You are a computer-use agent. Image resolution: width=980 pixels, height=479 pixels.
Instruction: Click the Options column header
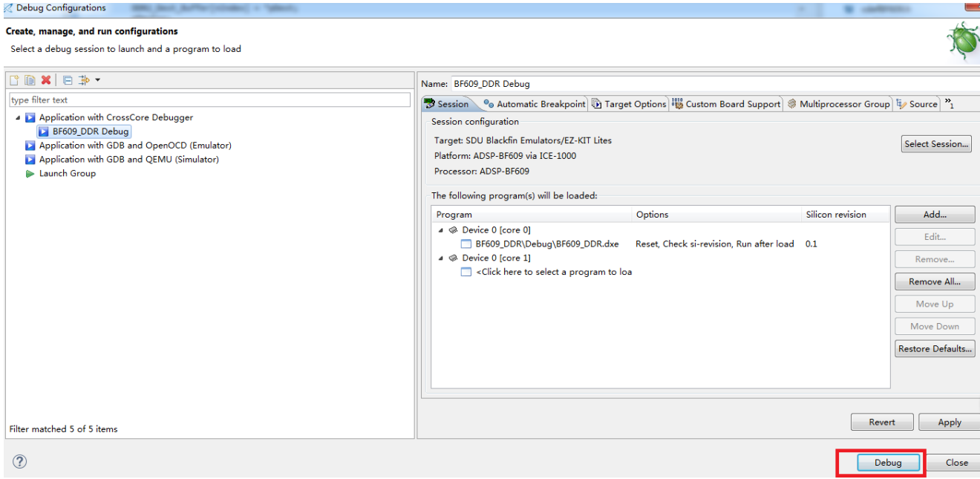click(716, 215)
